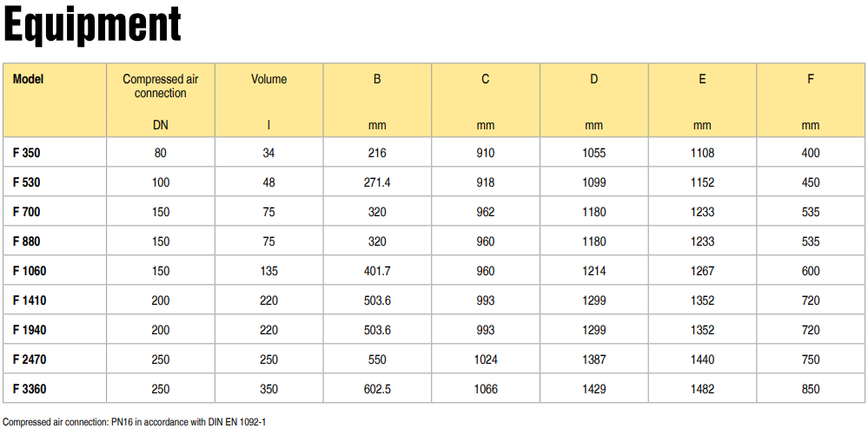Click the F 1940 model name
868x435 pixels.
[x=30, y=330]
